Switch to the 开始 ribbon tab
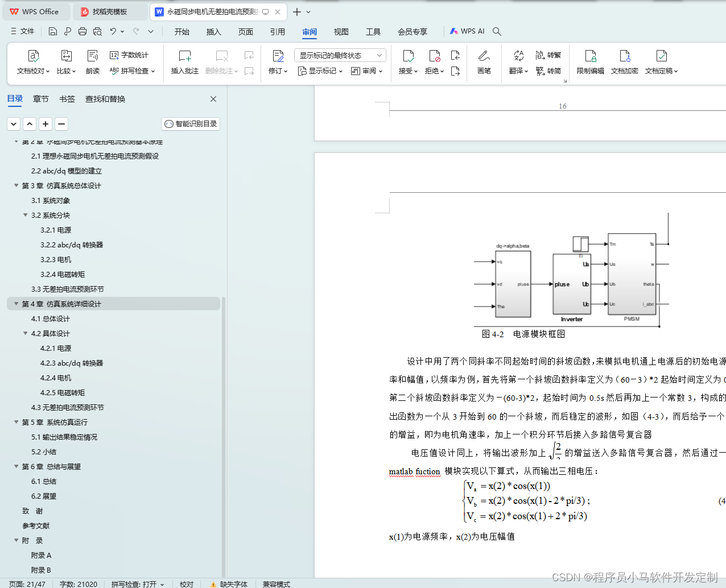The width and height of the screenshot is (726, 588). (182, 32)
